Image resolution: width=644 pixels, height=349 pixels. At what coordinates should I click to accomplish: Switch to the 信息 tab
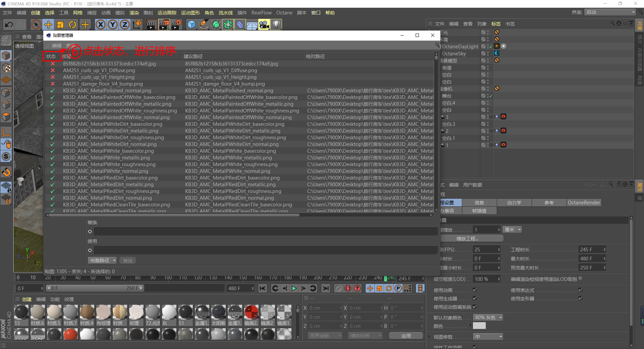click(479, 203)
